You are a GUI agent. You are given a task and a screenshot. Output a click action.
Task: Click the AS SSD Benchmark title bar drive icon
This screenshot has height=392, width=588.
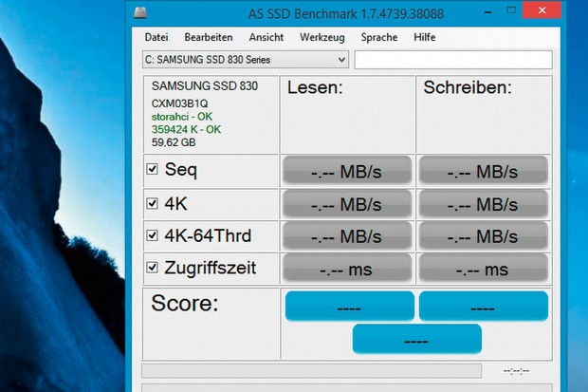pos(140,13)
